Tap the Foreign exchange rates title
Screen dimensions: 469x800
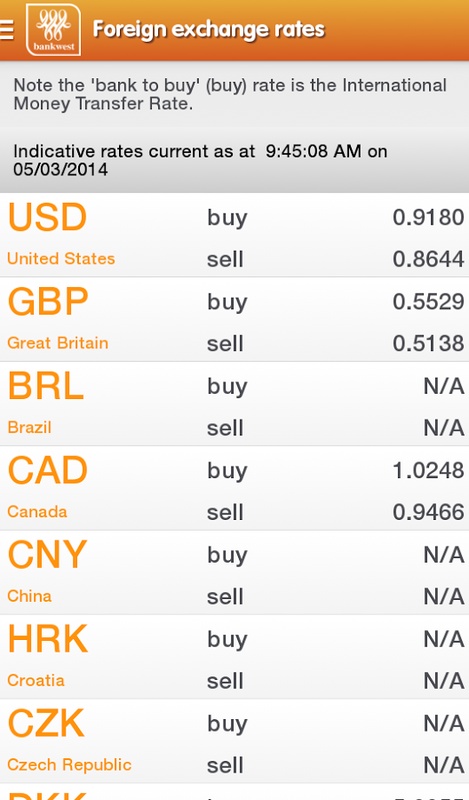pyautogui.click(x=208, y=30)
